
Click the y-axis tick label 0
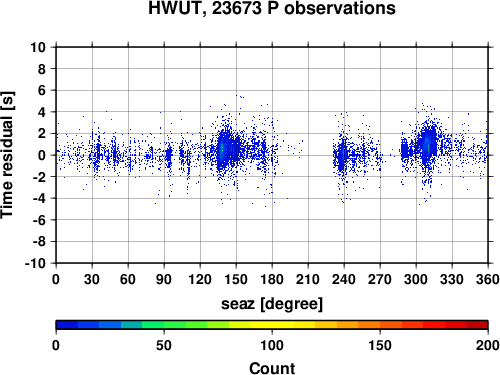42,155
